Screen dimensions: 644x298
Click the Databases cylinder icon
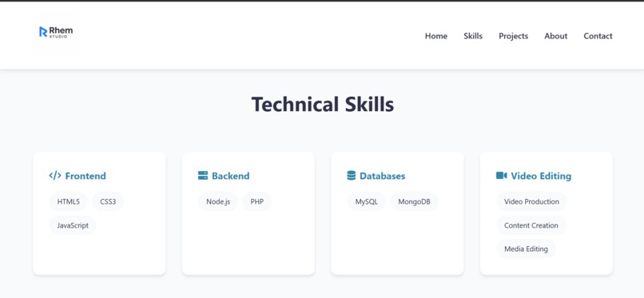351,176
